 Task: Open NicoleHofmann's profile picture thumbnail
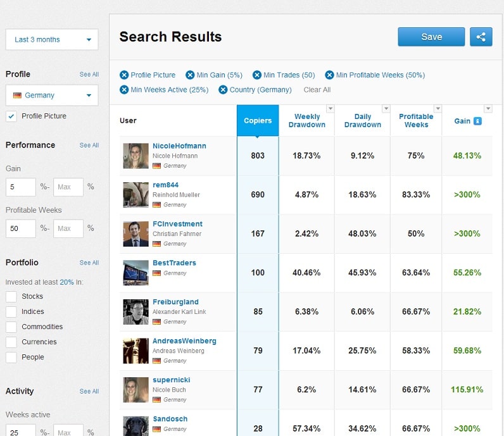pyautogui.click(x=136, y=156)
